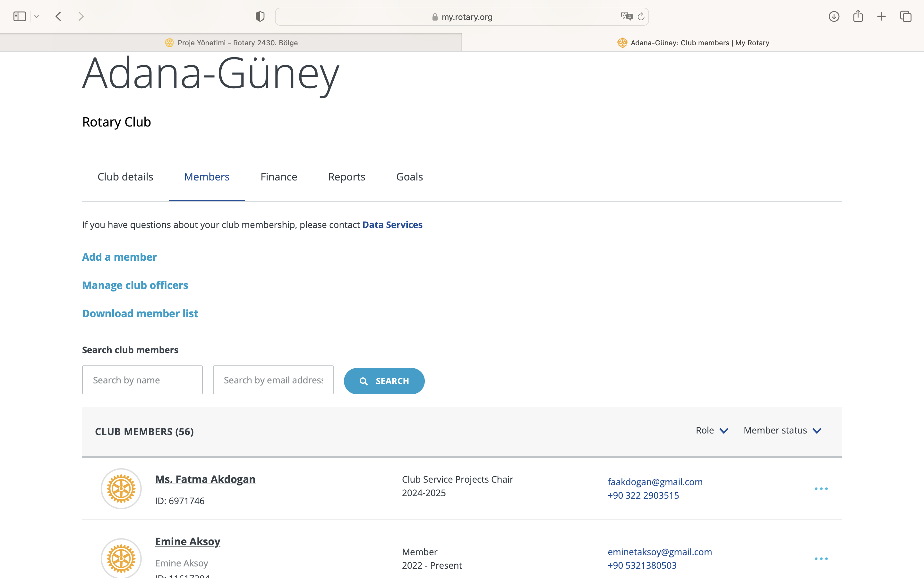
Task: Select the Adana-Güney Club members browser tab
Action: 693,43
